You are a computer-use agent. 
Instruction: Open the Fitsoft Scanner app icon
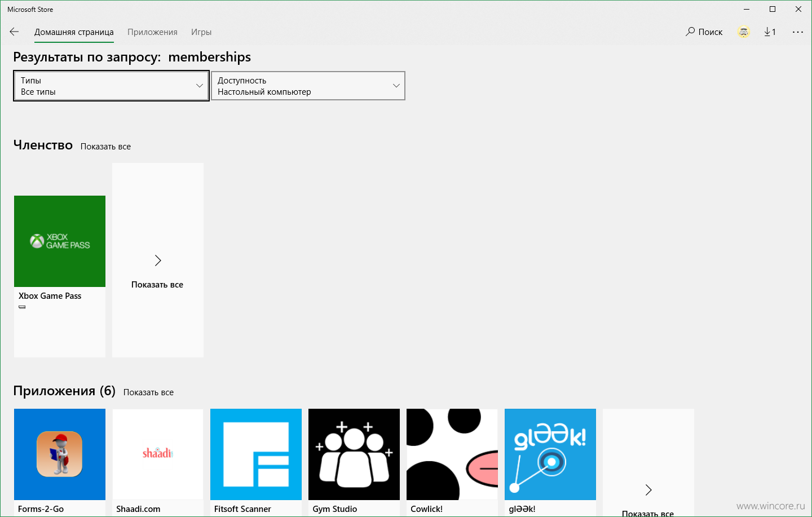pyautogui.click(x=256, y=454)
